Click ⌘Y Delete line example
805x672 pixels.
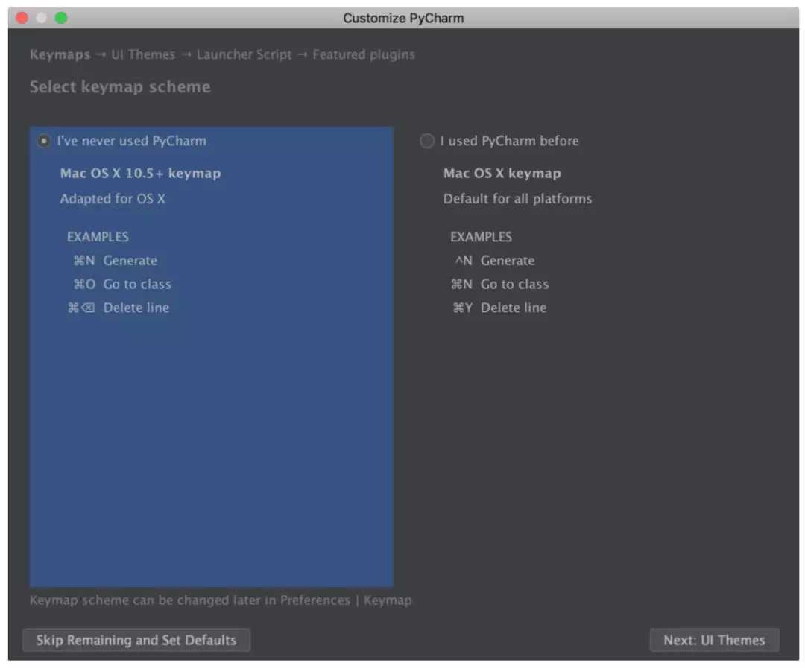[x=499, y=308]
